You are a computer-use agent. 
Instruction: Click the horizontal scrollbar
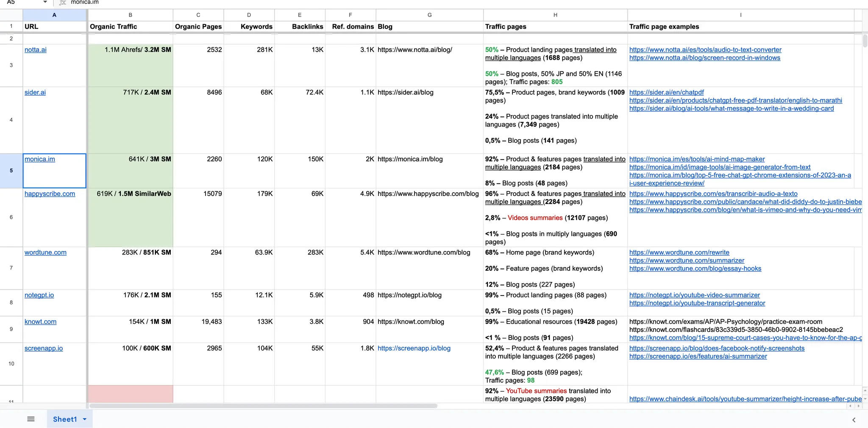click(x=263, y=406)
